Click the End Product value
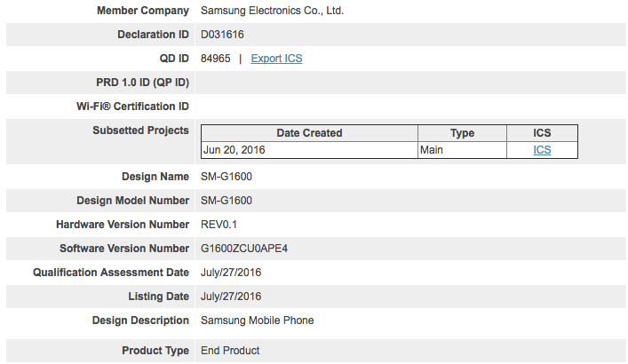628x364 pixels. point(230,351)
